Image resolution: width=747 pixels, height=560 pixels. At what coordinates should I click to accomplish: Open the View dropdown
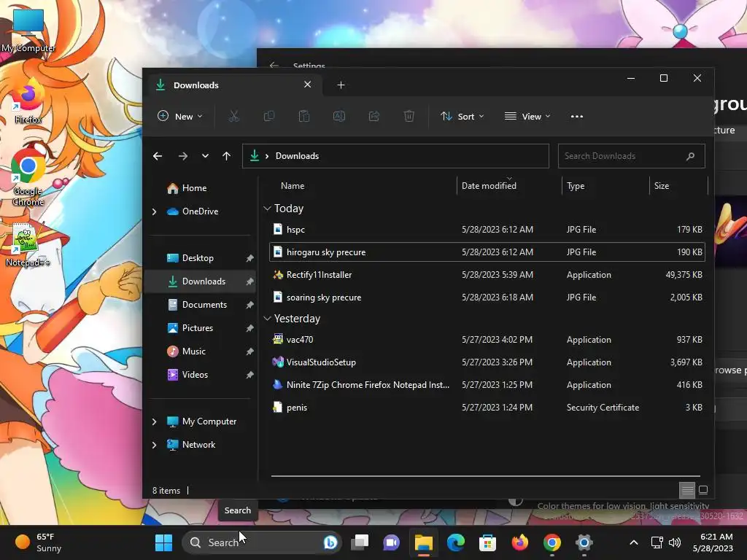pos(527,116)
